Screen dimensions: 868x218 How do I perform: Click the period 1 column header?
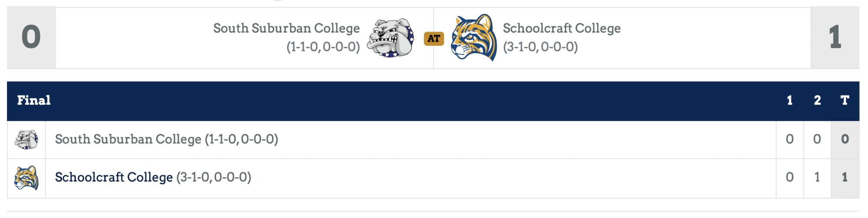point(789,101)
